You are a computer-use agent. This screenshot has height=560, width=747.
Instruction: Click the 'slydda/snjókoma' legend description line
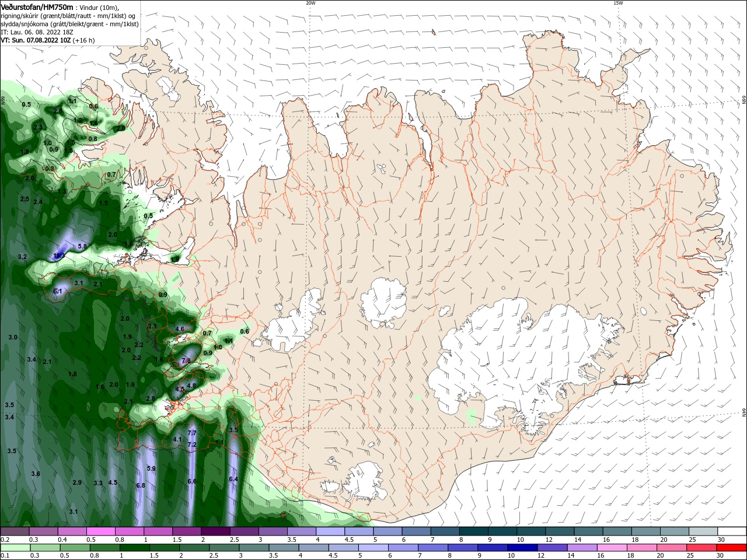tap(69, 24)
